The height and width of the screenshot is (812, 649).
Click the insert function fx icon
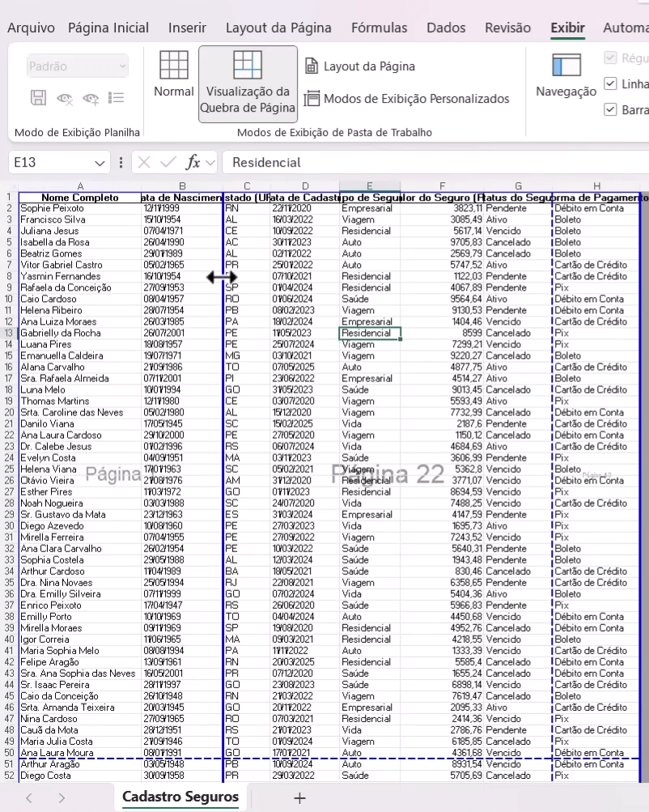193,163
